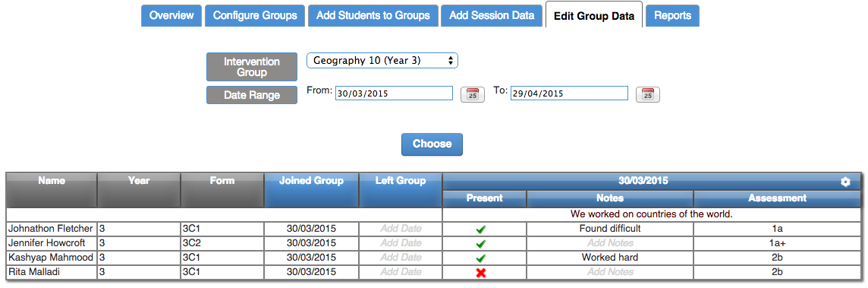The image size is (868, 288).
Task: Open the To date calendar picker icon
Action: [648, 94]
